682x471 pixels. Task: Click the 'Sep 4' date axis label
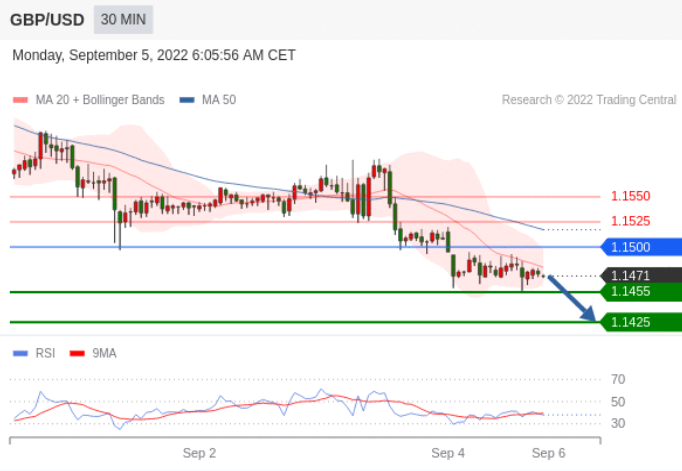[x=448, y=453]
